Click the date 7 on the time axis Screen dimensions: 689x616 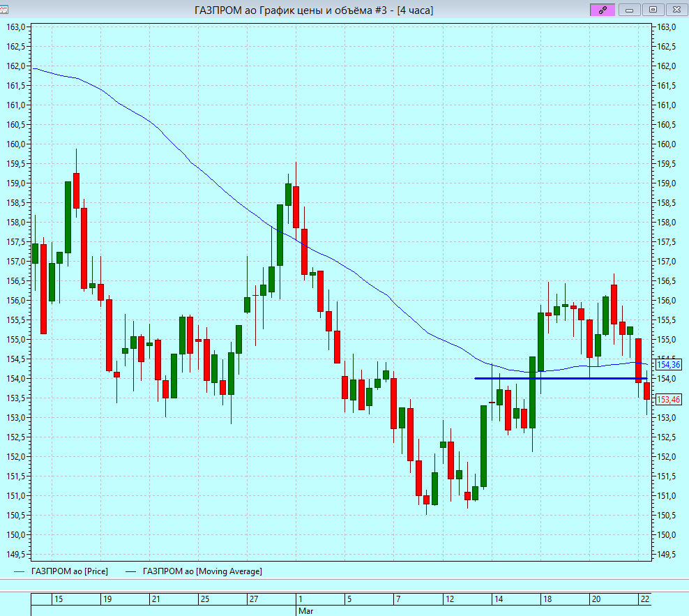pos(398,599)
